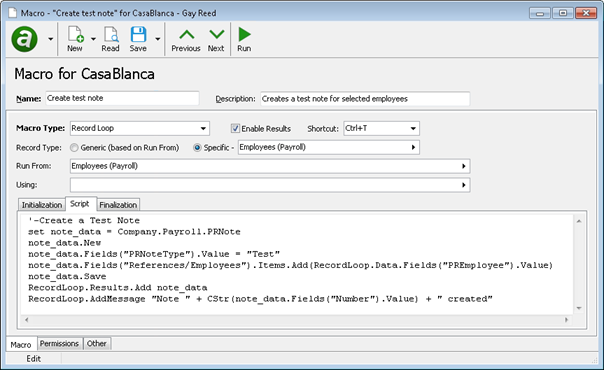This screenshot has width=604, height=370.
Task: Expand the Specific Employees (Payroll) selector arrow
Action: (x=413, y=147)
